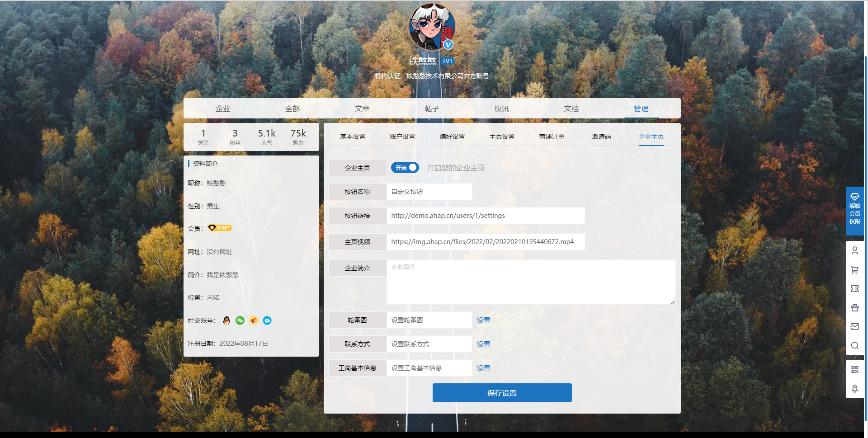Screen dimensions: 868x438
Task: Click the VIP membership badge
Action: (x=220, y=228)
